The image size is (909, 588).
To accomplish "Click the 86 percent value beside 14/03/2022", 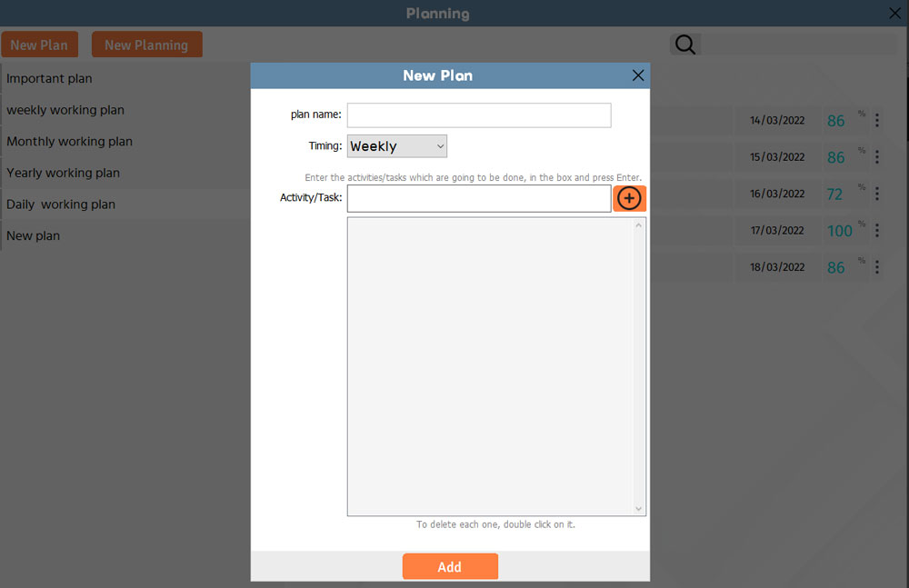I will pos(836,121).
